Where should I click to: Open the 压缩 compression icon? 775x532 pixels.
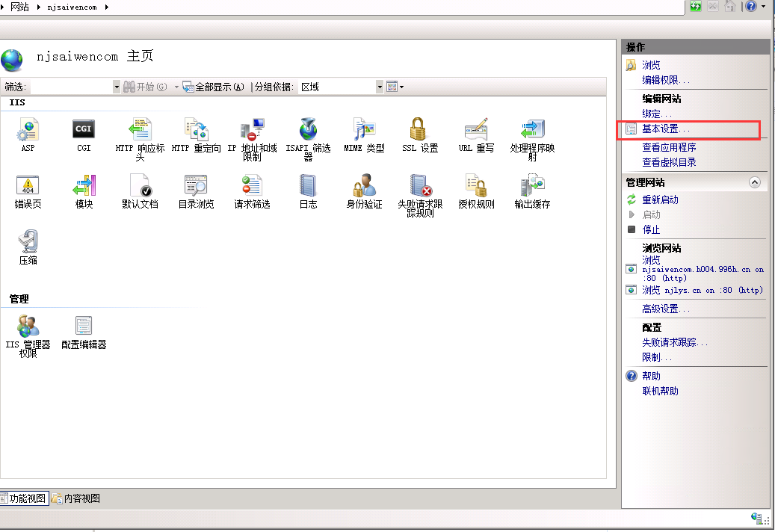(x=28, y=242)
